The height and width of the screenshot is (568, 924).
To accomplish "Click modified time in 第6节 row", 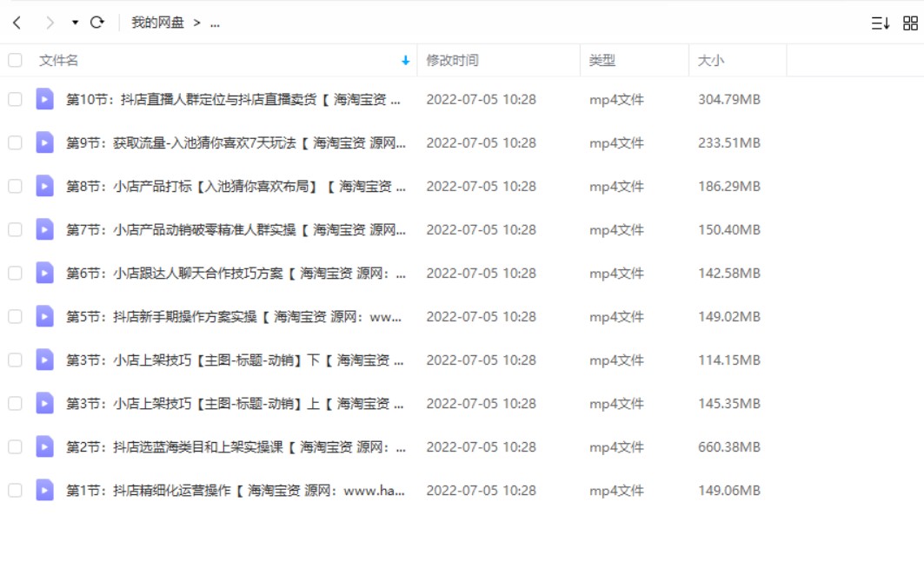I will [x=481, y=274].
